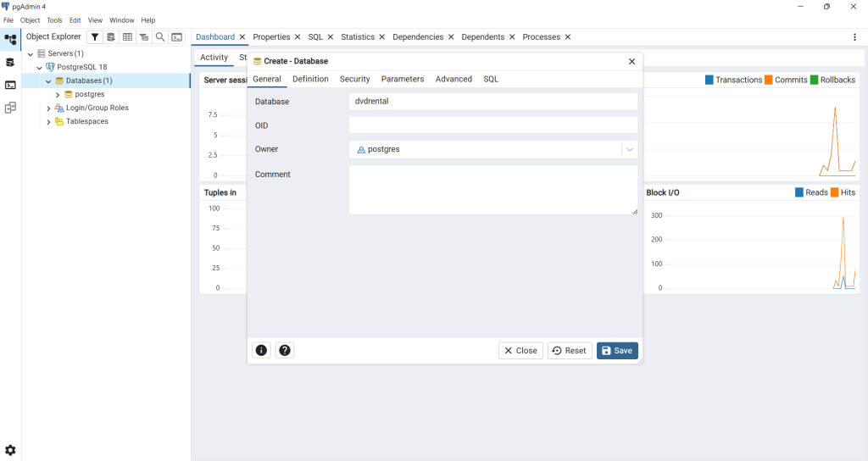
Task: Open the Schema Diff workspace sidebar icon
Action: (x=10, y=108)
